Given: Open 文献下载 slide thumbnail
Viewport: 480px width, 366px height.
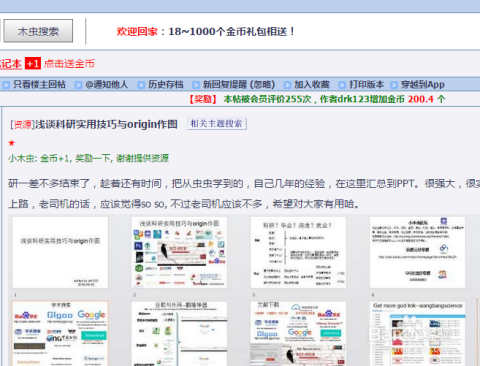Looking at the screenshot, I should 298,333.
